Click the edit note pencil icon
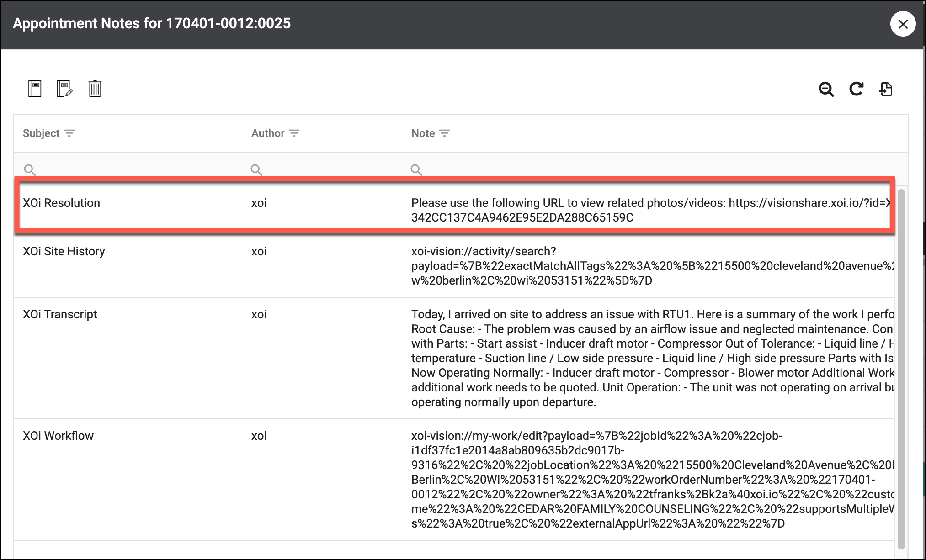Viewport: 926px width, 560px height. pos(64,89)
